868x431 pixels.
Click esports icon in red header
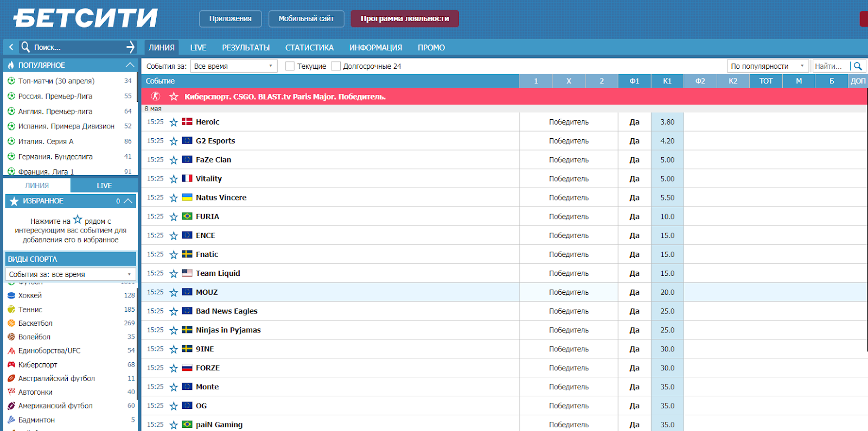point(156,97)
